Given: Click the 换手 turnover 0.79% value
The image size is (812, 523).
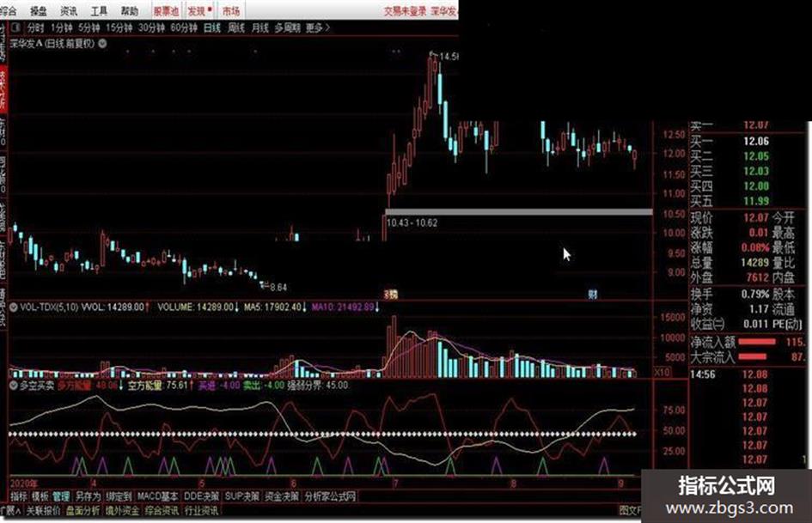Looking at the screenshot, I should [754, 294].
